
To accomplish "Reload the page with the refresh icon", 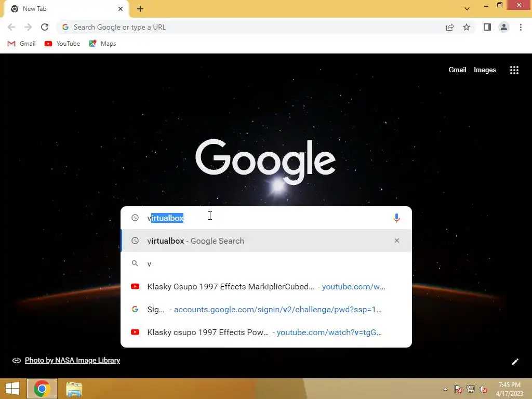I will point(45,27).
